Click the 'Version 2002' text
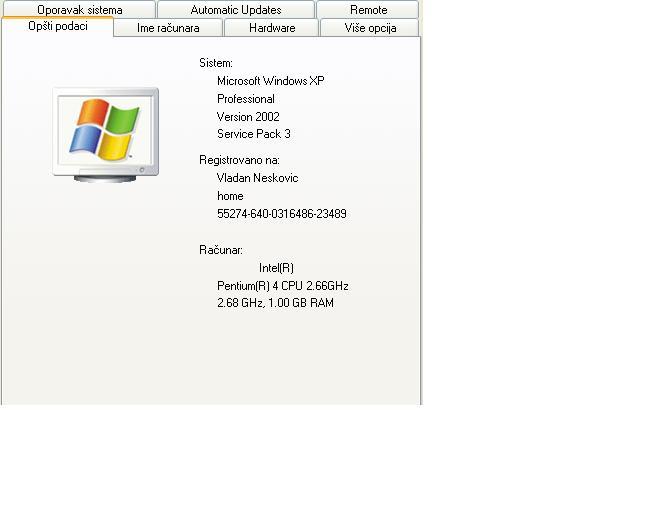Viewport: 662px width, 508px height. 248,117
